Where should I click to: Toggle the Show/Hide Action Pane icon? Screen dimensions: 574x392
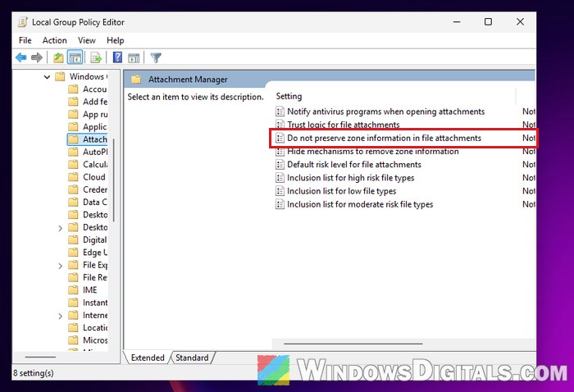click(134, 57)
